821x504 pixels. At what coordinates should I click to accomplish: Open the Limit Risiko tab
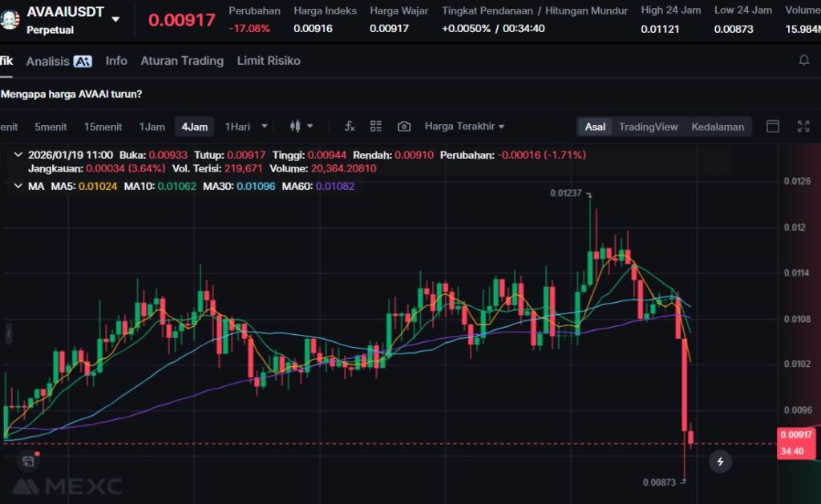click(x=269, y=61)
